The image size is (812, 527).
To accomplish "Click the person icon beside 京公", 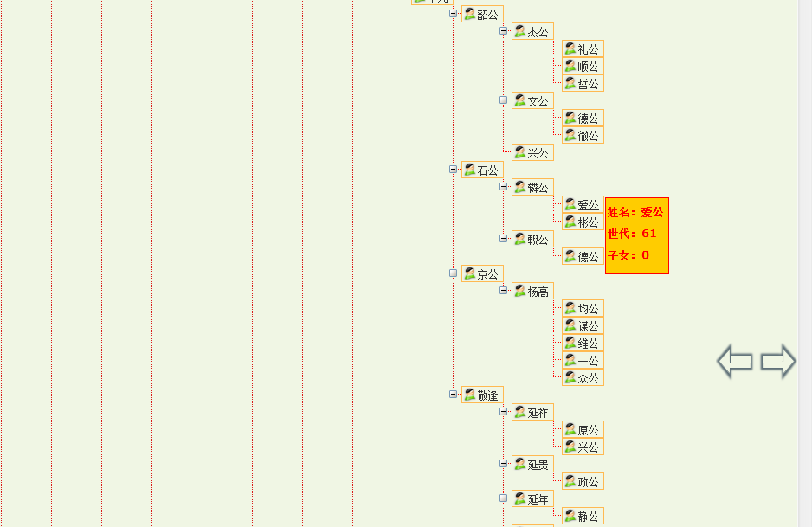I will 469,273.
